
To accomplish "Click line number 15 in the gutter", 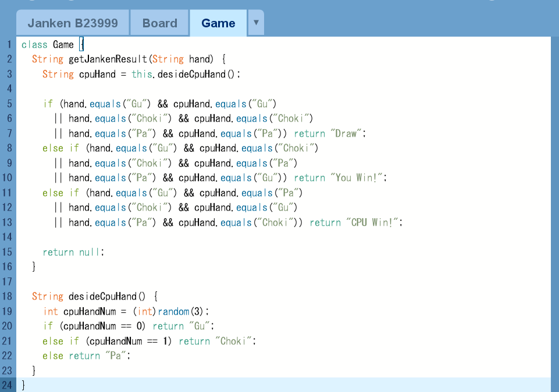I will [7, 252].
